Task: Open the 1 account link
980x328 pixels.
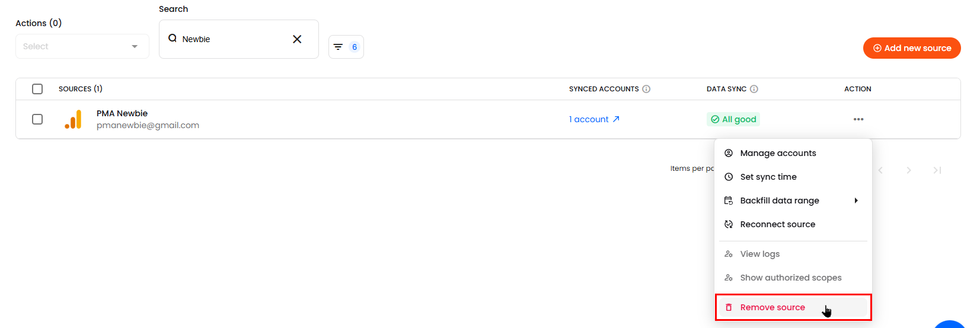Action: pos(594,119)
